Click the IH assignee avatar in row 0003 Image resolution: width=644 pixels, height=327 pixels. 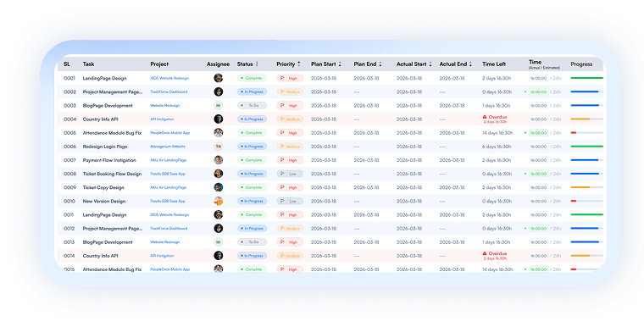point(219,106)
